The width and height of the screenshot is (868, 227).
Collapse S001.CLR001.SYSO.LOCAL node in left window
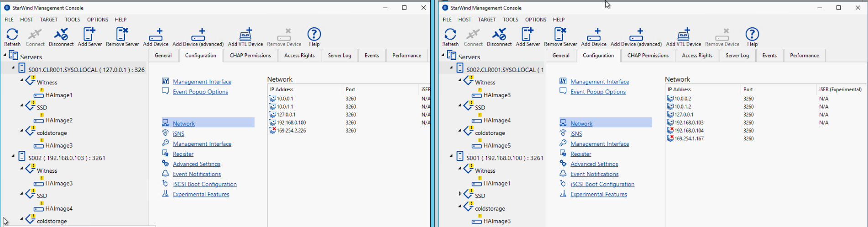[x=13, y=67]
